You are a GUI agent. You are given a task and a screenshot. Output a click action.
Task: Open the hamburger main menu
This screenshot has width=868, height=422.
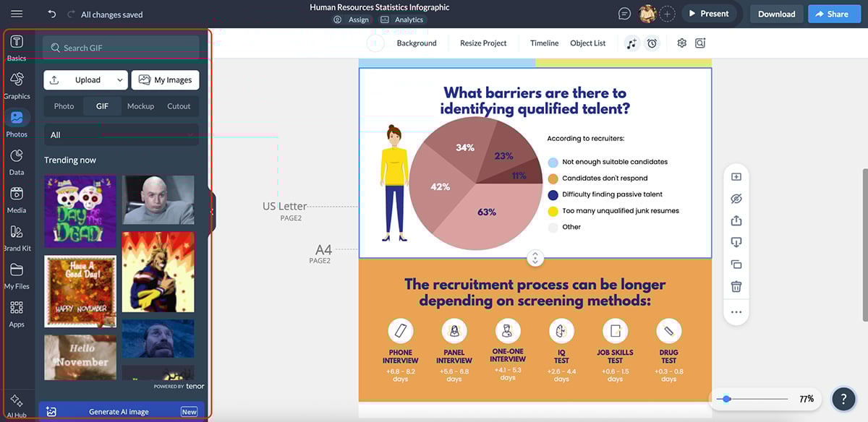pos(17,14)
